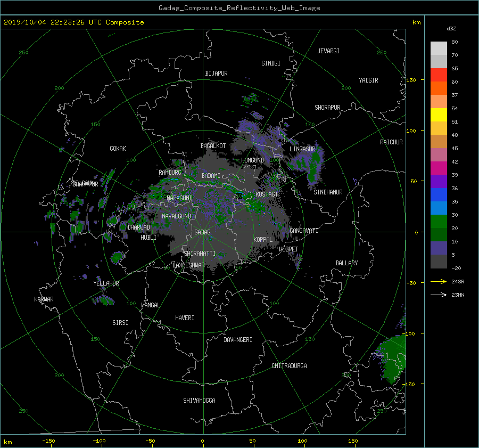
Task: Pick the magenta 42–39 dBZ legend swatch
Action: coord(439,168)
